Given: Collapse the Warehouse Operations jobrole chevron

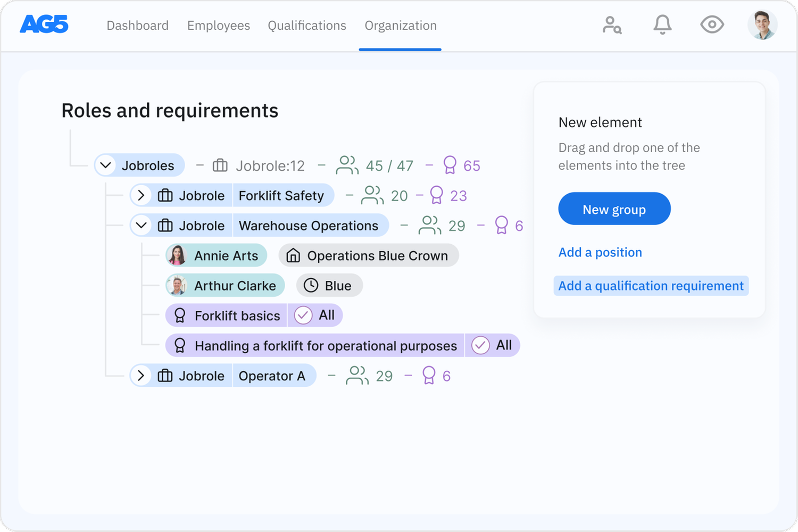Looking at the screenshot, I should coord(141,226).
